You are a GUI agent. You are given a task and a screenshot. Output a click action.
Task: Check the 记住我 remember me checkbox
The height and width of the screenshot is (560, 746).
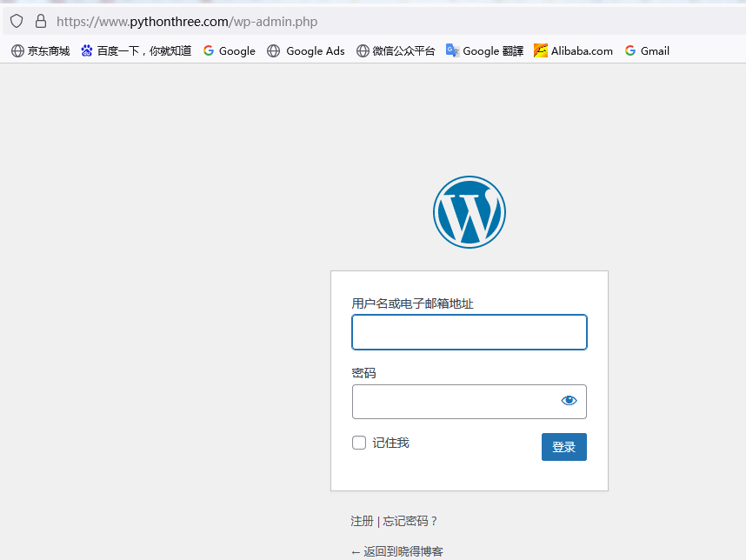[x=359, y=443]
